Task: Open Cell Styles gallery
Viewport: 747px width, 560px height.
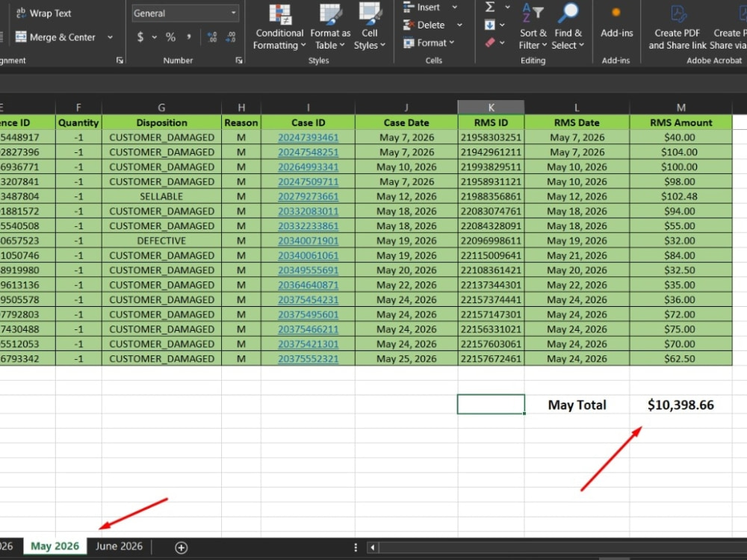Action: click(370, 27)
